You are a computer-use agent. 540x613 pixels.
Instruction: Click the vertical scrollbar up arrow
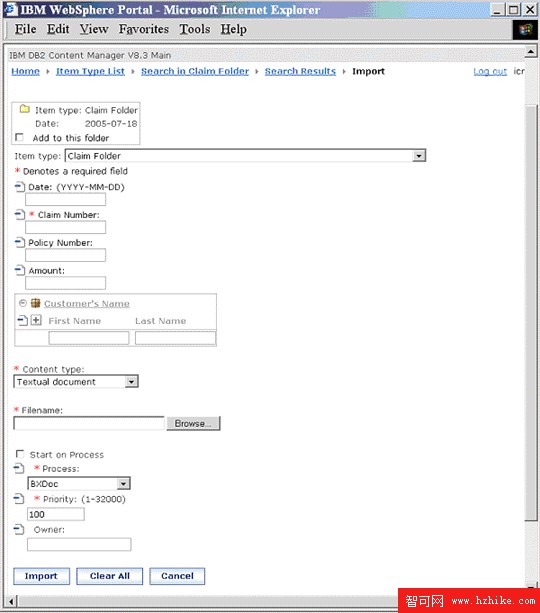click(x=531, y=51)
